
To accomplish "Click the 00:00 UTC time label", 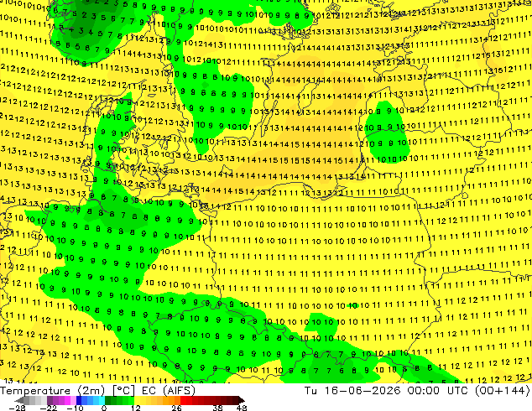I will click(439, 391).
